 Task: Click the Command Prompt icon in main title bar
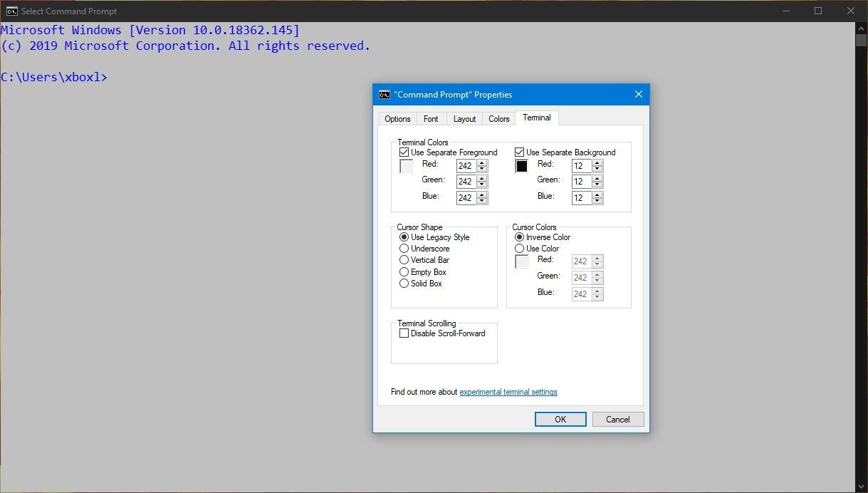[x=11, y=11]
